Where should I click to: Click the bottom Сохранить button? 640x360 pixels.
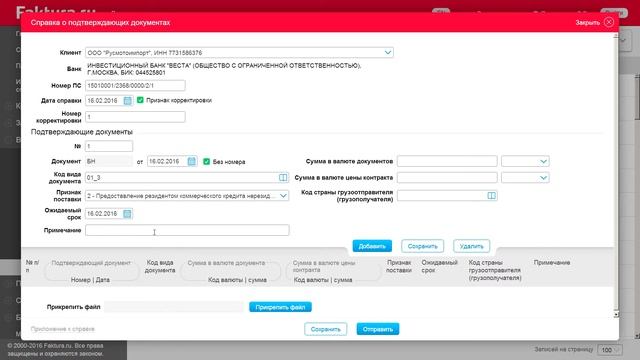point(326,329)
